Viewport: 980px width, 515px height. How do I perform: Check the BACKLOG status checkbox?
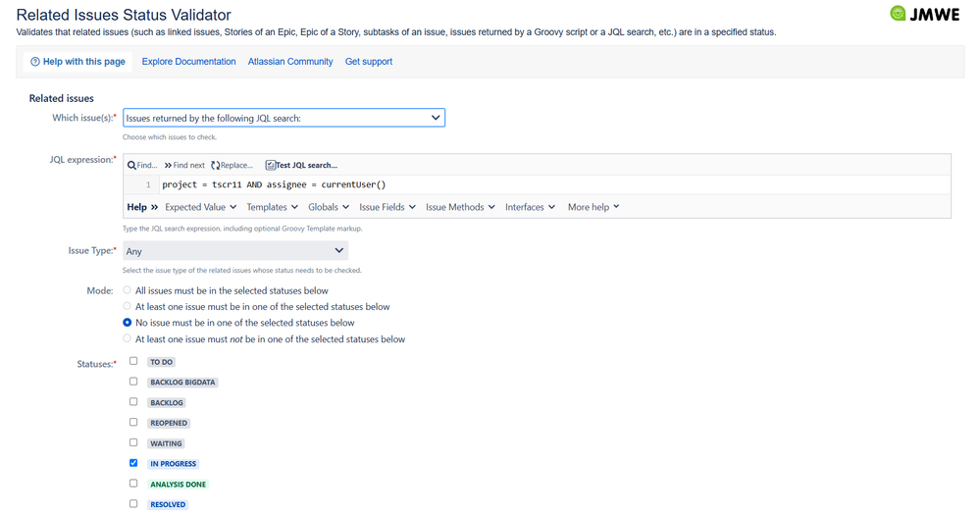[x=133, y=402]
